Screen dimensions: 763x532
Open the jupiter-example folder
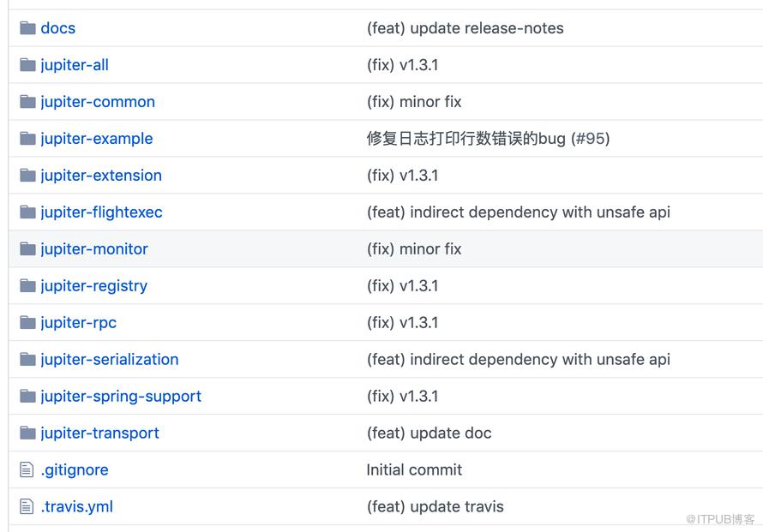point(97,139)
